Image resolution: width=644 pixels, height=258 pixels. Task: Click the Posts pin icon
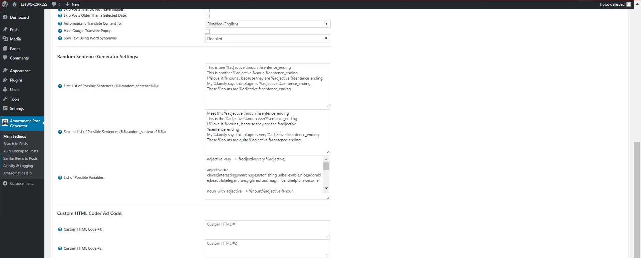pos(5,29)
